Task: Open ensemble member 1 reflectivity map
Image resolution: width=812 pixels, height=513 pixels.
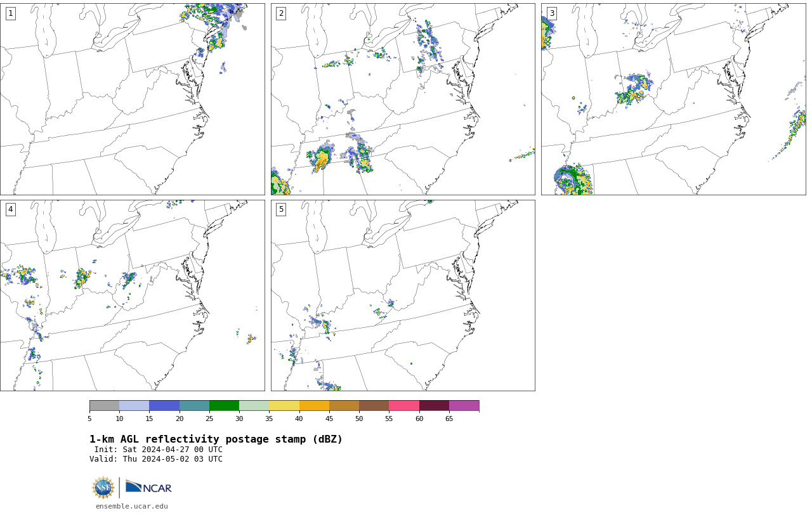Action: point(132,99)
